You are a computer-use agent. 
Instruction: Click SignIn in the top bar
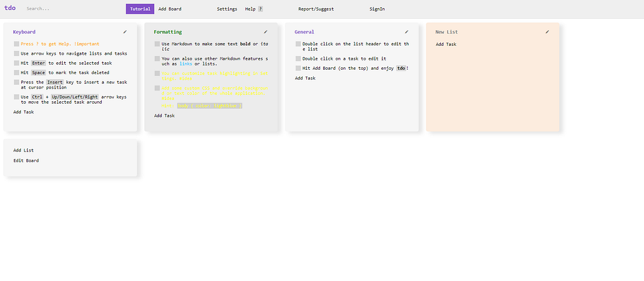pos(377,9)
